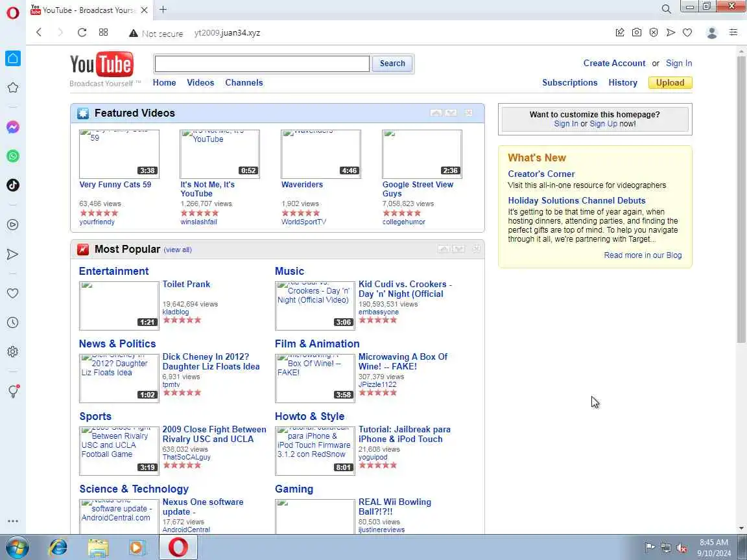
Task: Open Messenger in Opera sidebar
Action: tap(13, 127)
